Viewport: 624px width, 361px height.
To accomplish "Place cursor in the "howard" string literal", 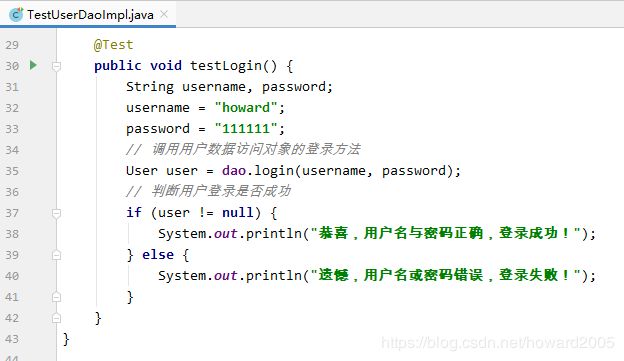I will (246, 107).
